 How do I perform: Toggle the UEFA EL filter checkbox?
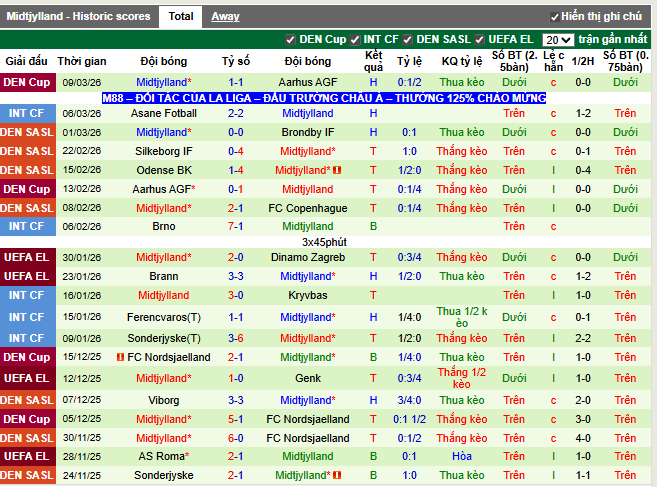[x=479, y=40]
